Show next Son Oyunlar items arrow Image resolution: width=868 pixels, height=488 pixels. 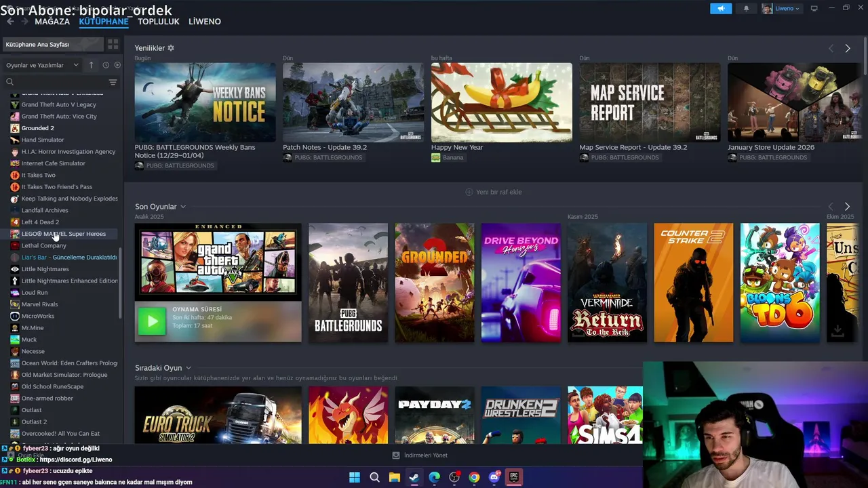pyautogui.click(x=847, y=206)
